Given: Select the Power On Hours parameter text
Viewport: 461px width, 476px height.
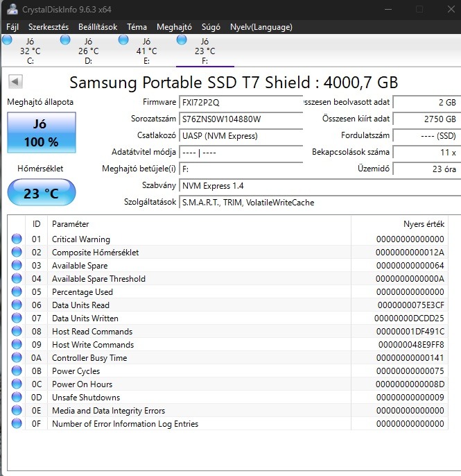Looking at the screenshot, I should (82, 384).
